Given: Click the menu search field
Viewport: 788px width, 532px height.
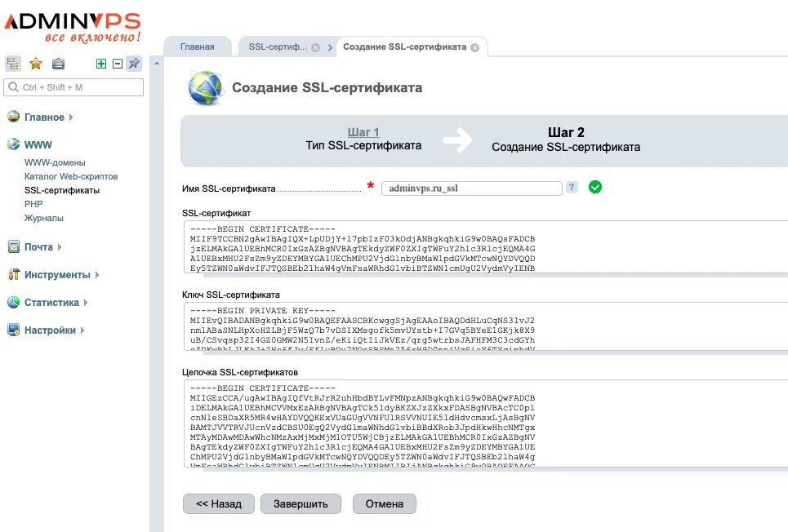Looking at the screenshot, I should coord(73,87).
